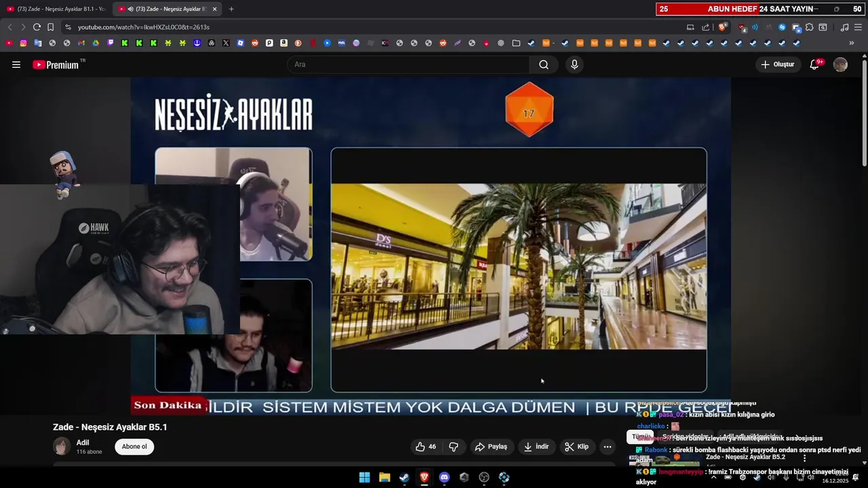Image resolution: width=868 pixels, height=488 pixels.
Task: Go back with the browser back arrow
Action: 9,27
